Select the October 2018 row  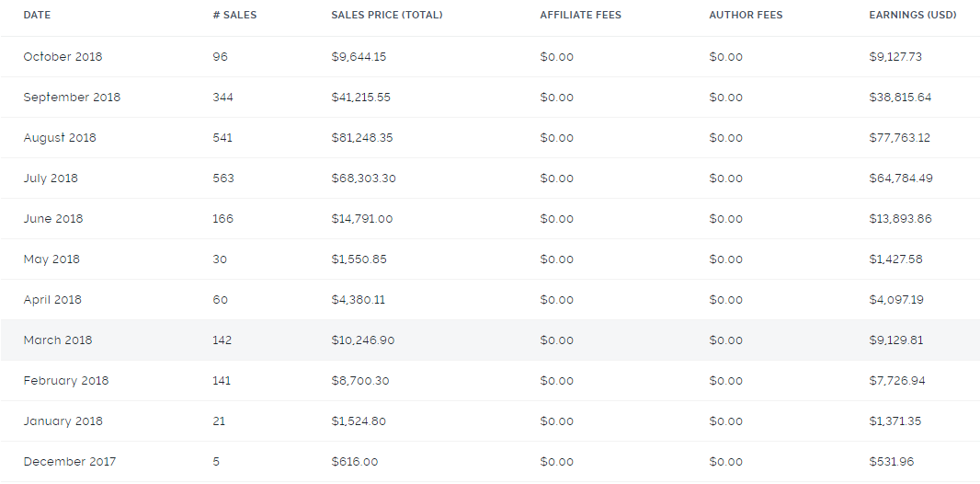coord(490,57)
